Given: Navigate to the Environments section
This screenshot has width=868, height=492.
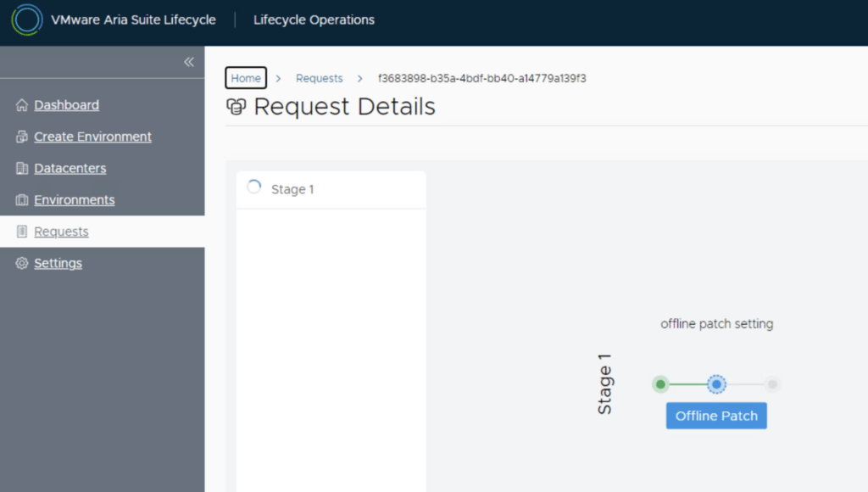Looking at the screenshot, I should point(74,200).
